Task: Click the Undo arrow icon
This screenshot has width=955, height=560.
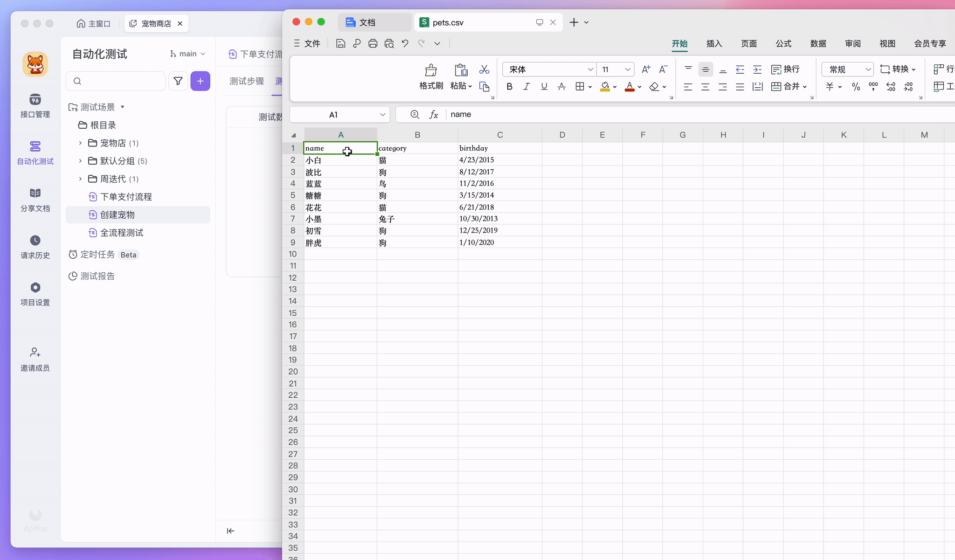Action: coord(405,43)
